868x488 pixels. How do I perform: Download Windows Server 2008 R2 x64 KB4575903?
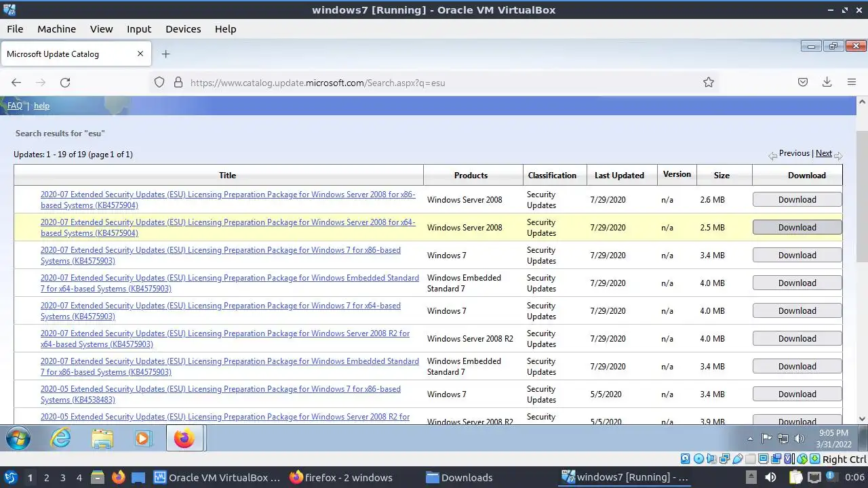tap(797, 339)
